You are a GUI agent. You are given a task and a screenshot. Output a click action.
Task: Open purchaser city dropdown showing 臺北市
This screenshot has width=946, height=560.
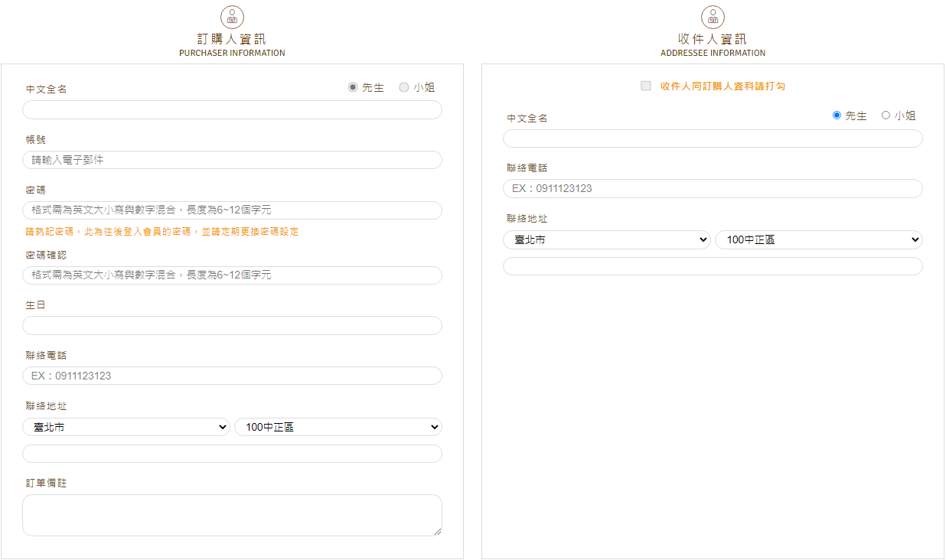126,427
